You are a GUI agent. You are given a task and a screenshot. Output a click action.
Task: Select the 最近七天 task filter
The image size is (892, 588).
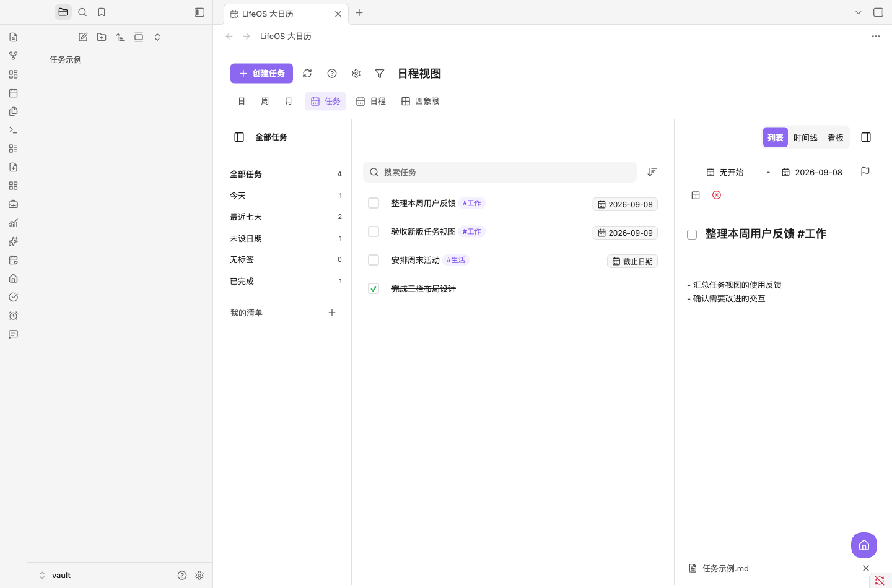(286, 217)
